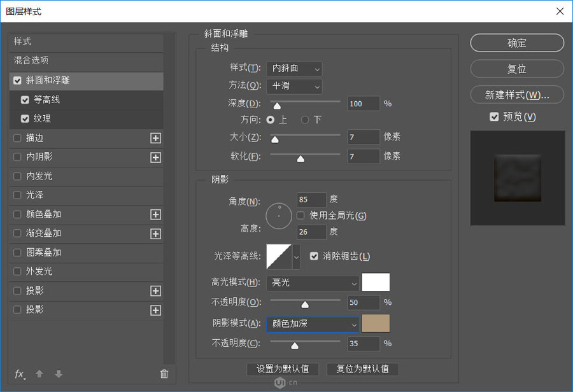Click the move effect down arrow icon
Viewport: 573px width, 392px height.
57,374
